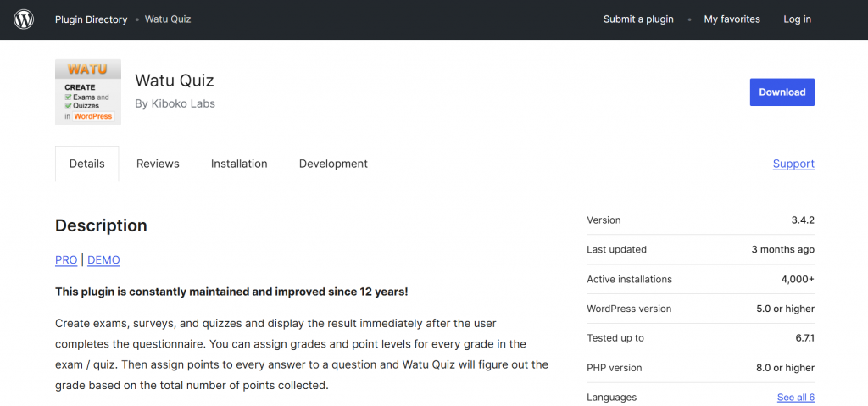
Task: Click the Tested up to label
Action: tap(615, 338)
